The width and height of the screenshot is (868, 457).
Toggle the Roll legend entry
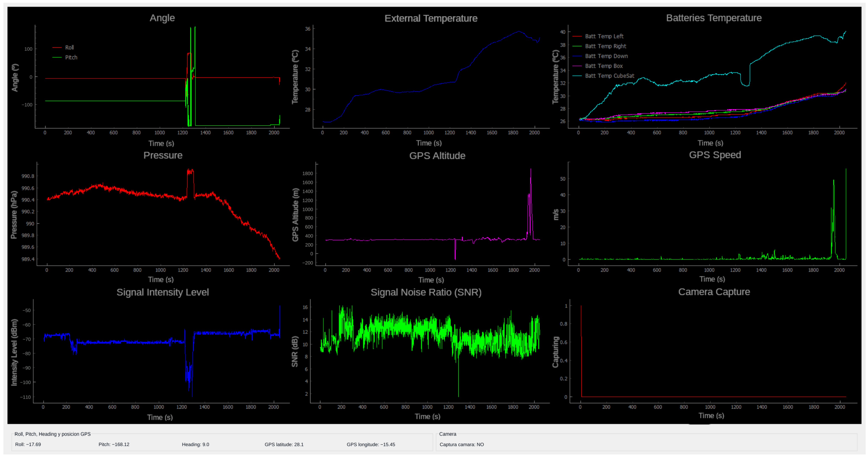[x=69, y=47]
